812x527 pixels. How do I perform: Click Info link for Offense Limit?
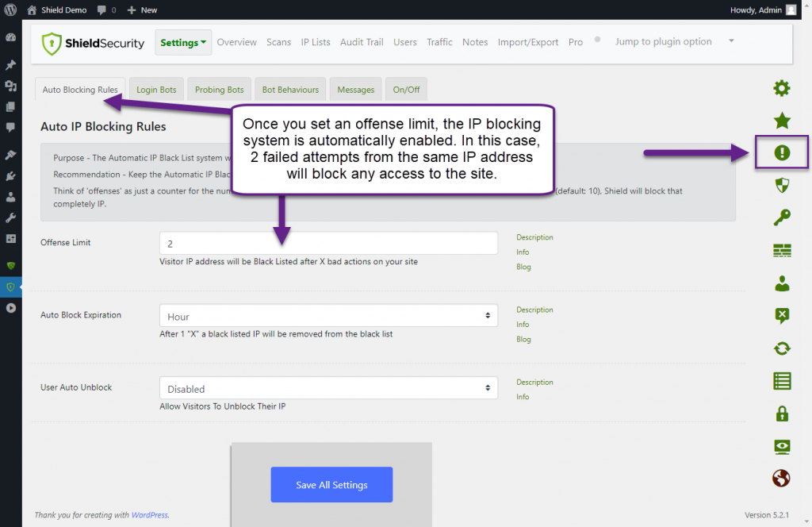click(523, 252)
